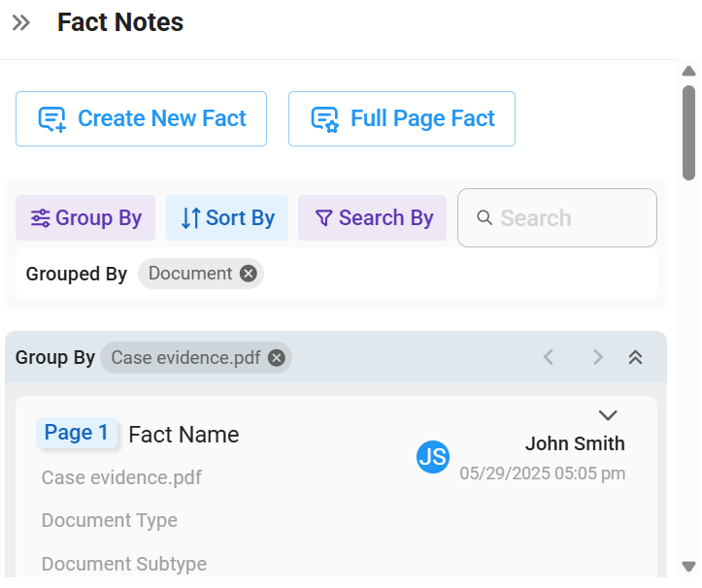
Task: Go to previous group with left arrow
Action: (549, 357)
